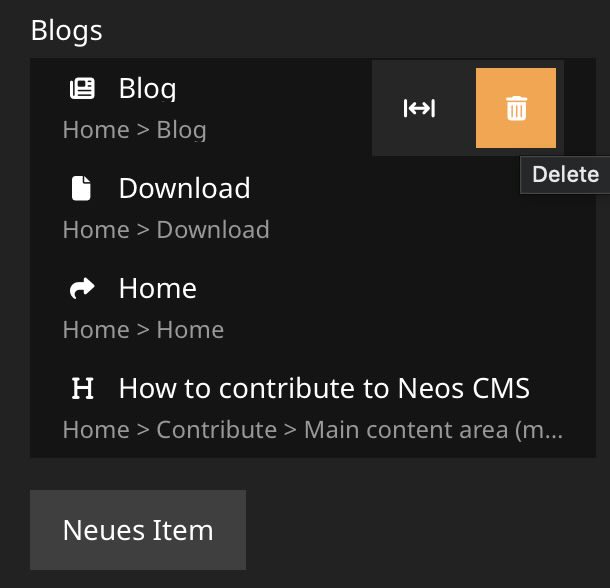Screen dimensions: 610x588
Task: Click the horizontal move arrows icon
Action: [419, 108]
